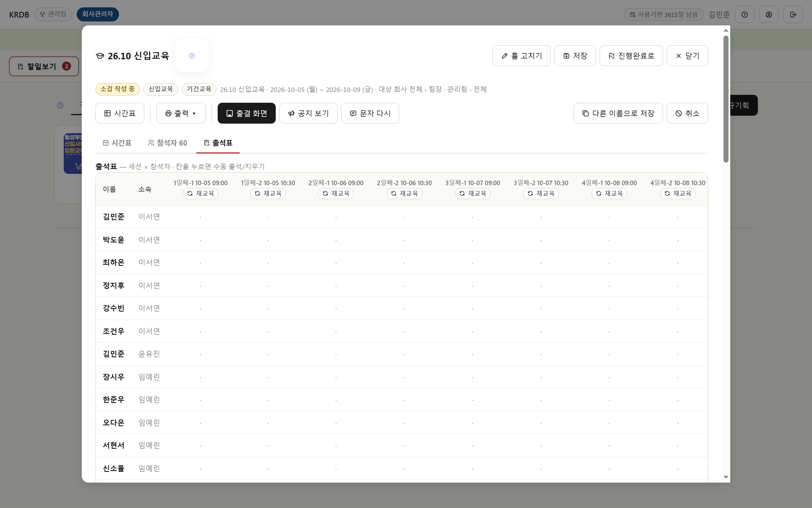Click scrollbar down arrow at dialog bottom

[726, 477]
